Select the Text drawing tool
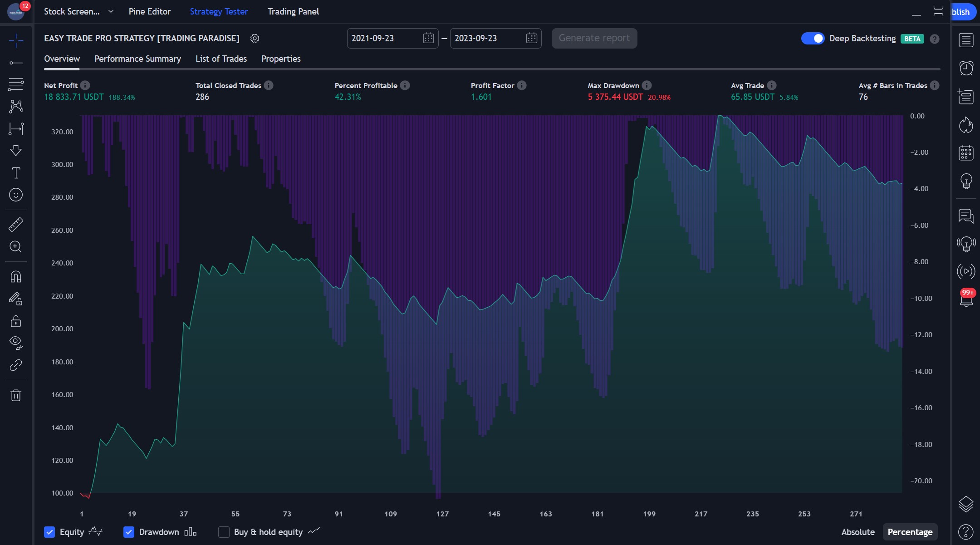Screen dimensions: 980x545 coord(16,173)
